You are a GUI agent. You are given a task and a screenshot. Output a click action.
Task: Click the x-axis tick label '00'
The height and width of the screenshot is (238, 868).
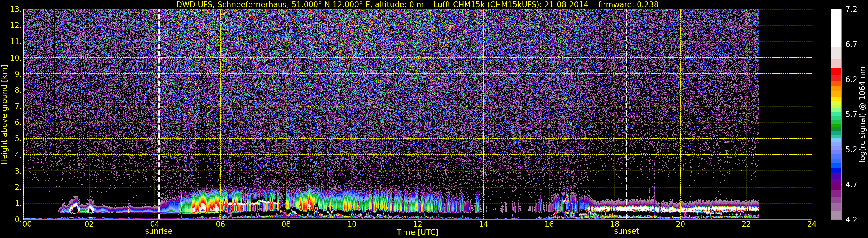[x=27, y=224]
